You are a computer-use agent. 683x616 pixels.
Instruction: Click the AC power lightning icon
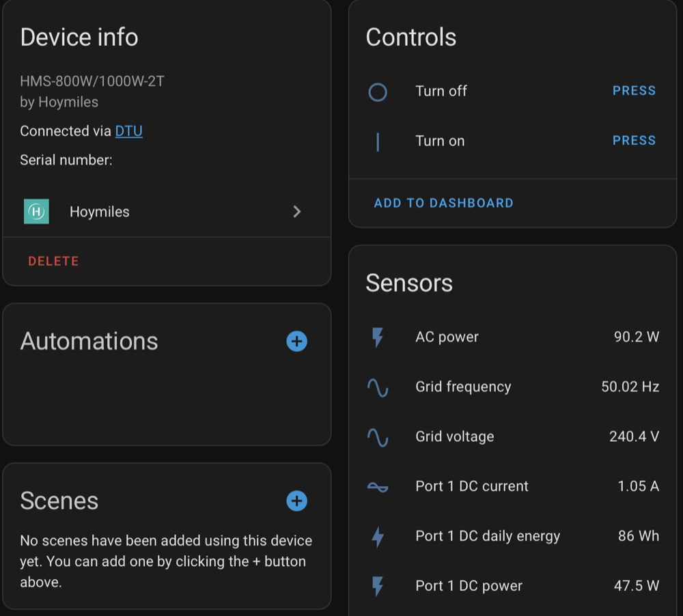coord(378,337)
